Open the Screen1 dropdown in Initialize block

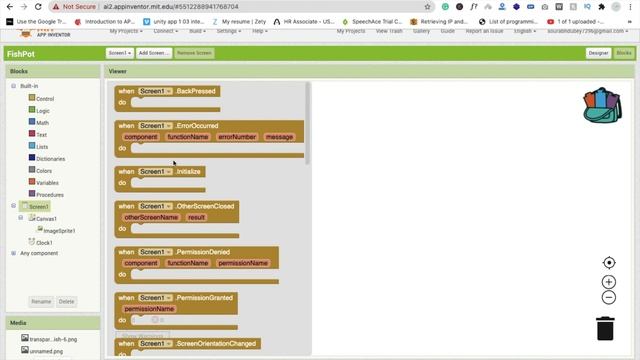(156, 171)
